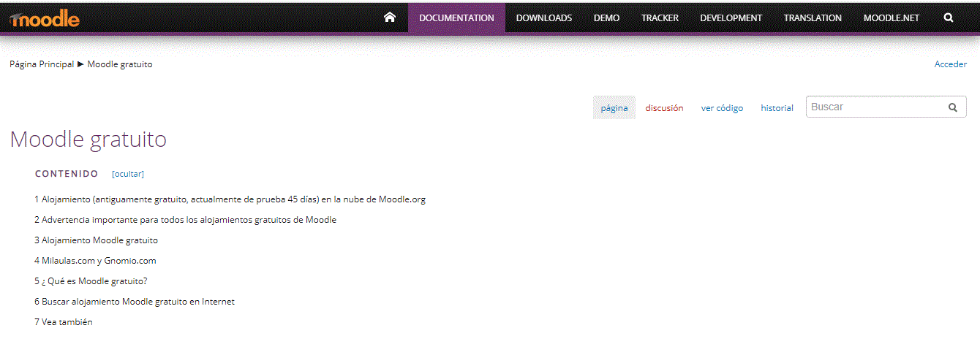Viewport: 980px width, 355px height.
Task: Select the página tab
Action: [614, 107]
